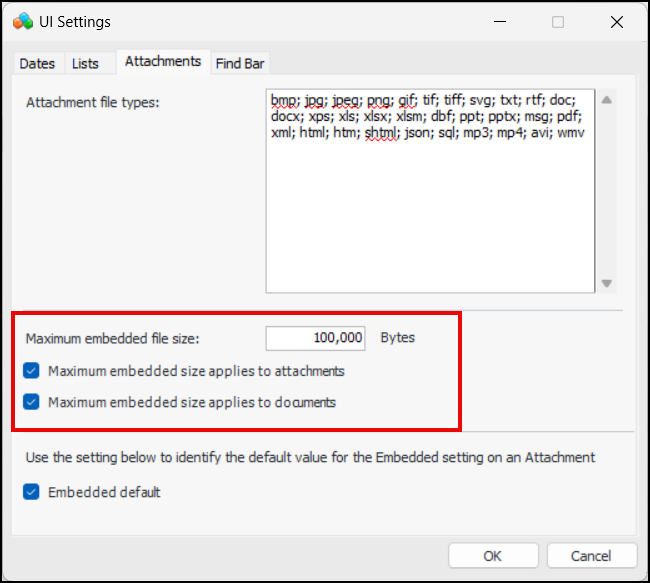Toggle maximum embedded size applies to attachments
Viewport: 650px width, 583px height.
pos(32,371)
